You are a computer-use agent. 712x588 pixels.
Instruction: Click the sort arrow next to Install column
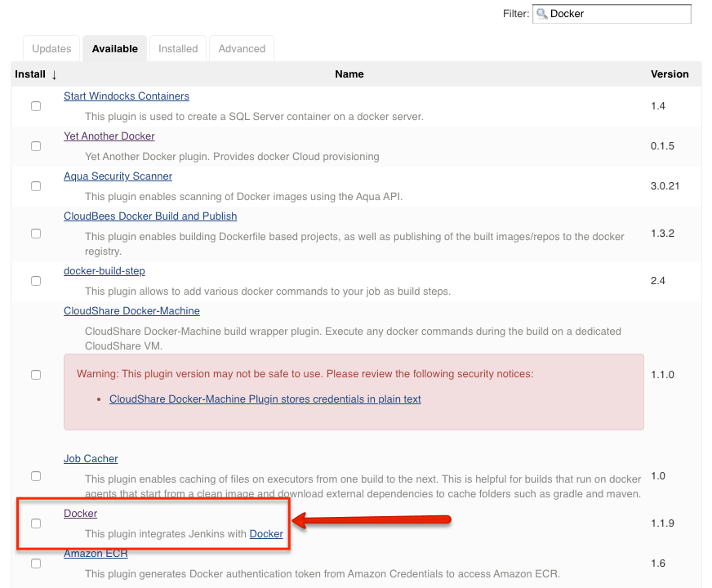pos(51,74)
